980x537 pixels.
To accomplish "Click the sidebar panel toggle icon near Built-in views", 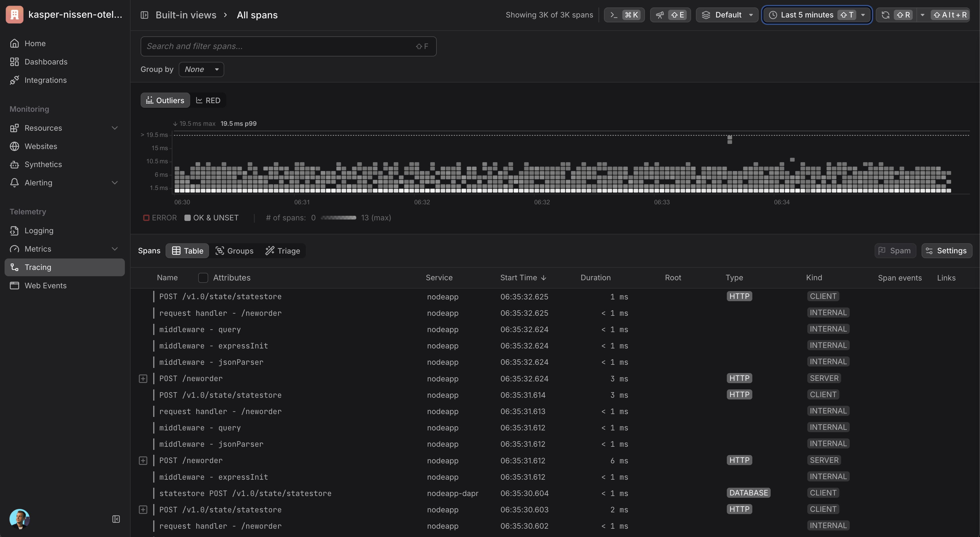I will click(x=144, y=15).
